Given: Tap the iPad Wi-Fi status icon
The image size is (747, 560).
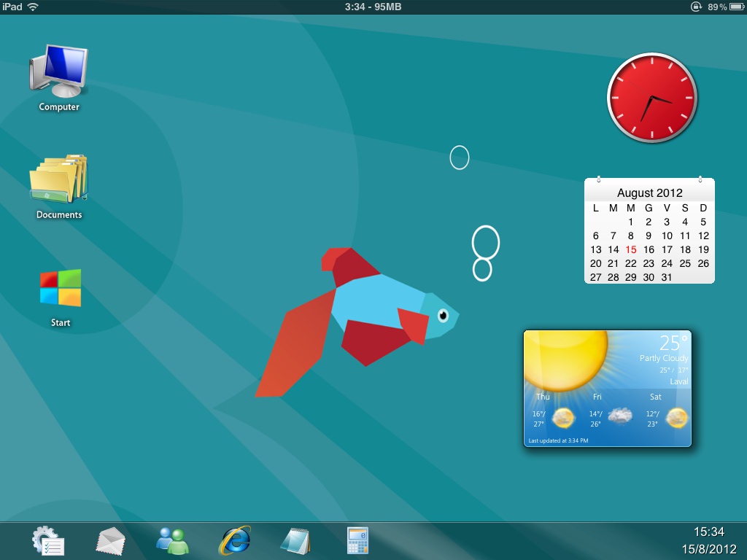Looking at the screenshot, I should point(33,7).
